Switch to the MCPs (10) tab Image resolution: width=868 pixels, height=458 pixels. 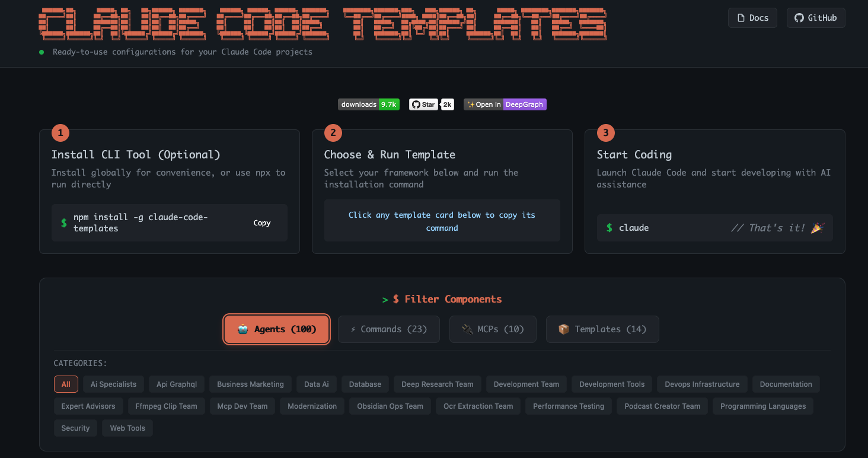pos(492,329)
